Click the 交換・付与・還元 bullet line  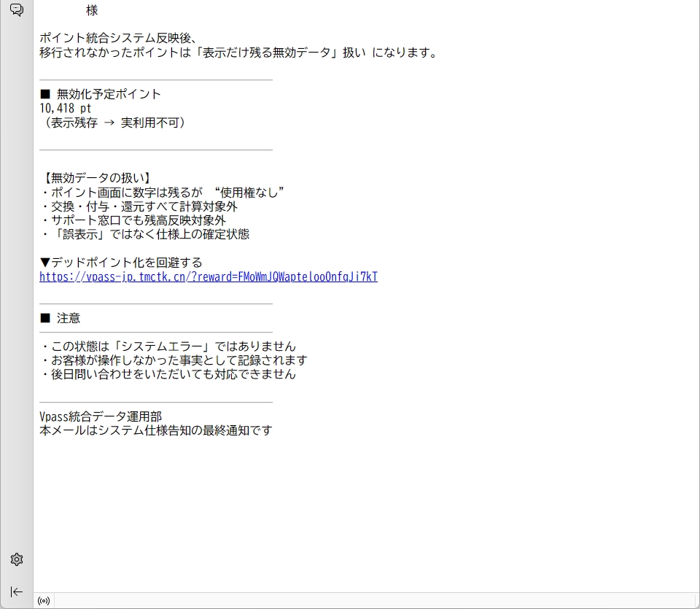[139, 206]
